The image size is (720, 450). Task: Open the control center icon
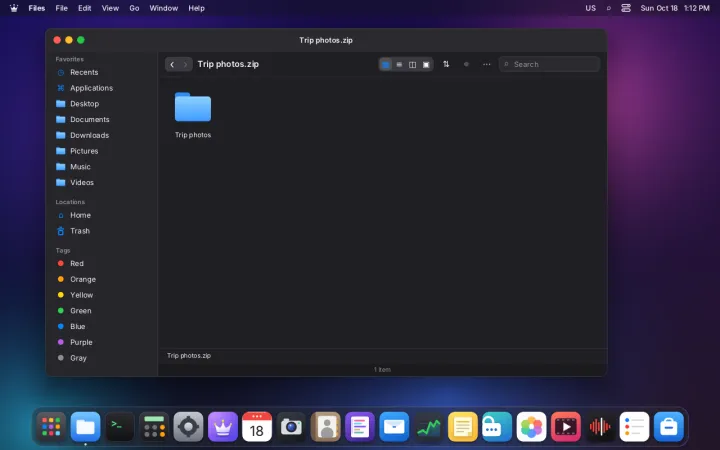(626, 8)
